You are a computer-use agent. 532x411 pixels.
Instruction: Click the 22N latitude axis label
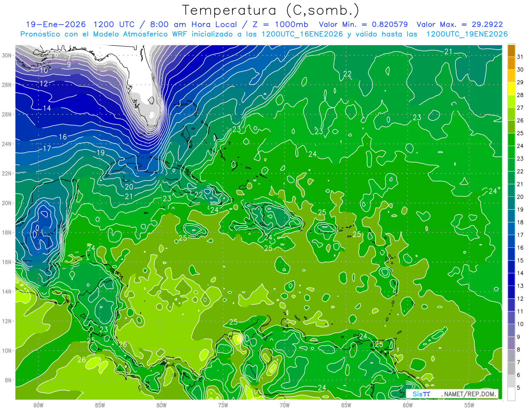[x=7, y=173]
